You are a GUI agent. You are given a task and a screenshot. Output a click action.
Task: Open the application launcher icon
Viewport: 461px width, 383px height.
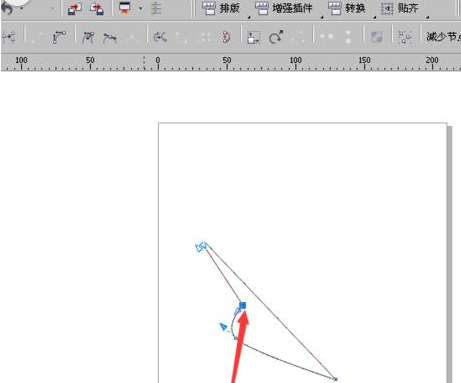point(125,8)
